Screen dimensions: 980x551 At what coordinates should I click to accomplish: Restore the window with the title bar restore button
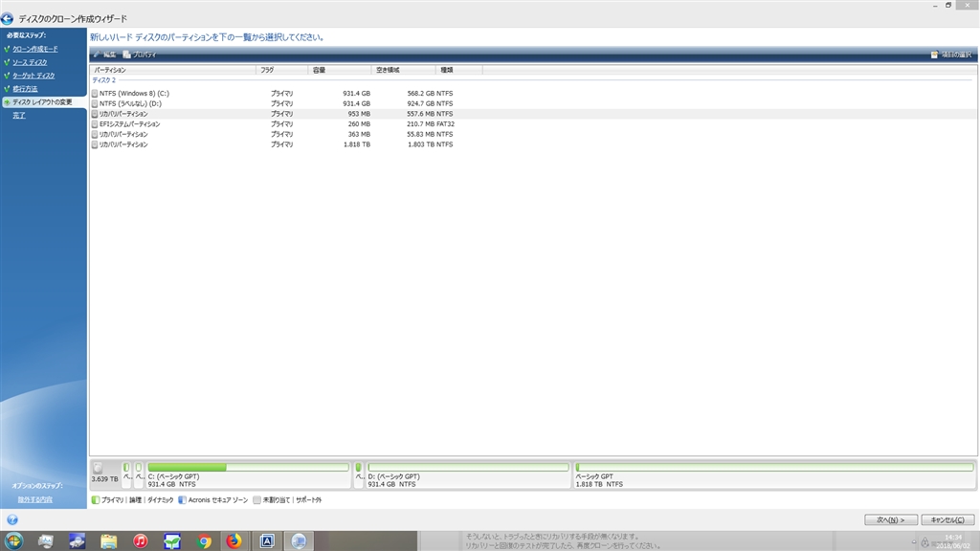948,5
